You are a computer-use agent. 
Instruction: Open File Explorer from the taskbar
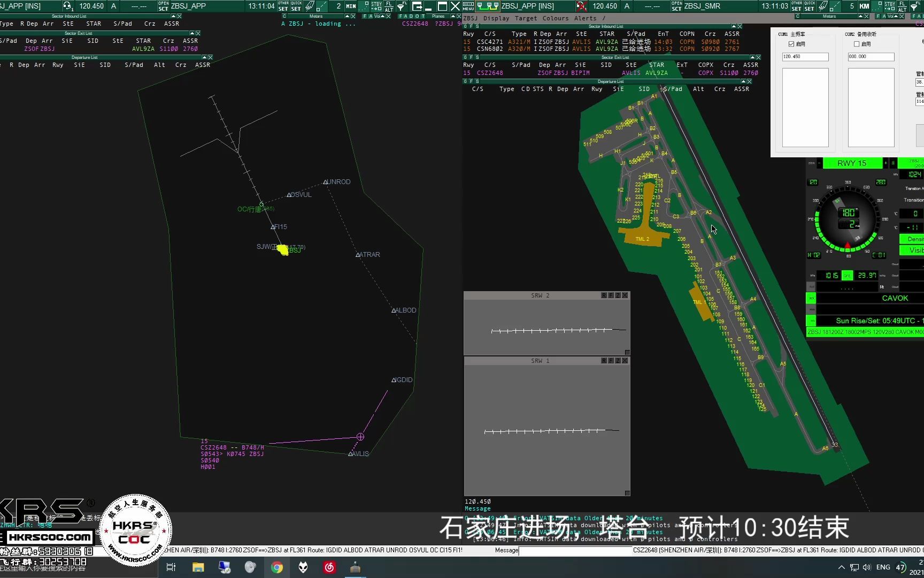tap(198, 567)
